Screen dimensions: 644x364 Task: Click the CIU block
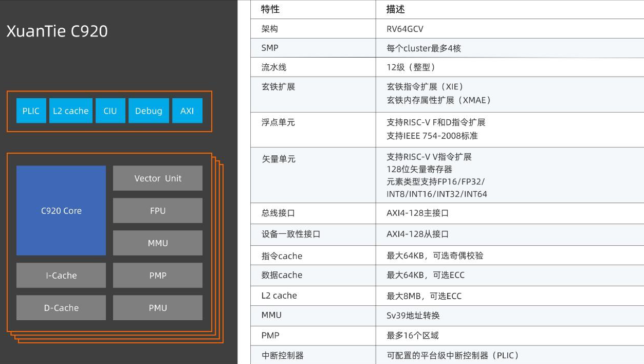[x=110, y=111]
